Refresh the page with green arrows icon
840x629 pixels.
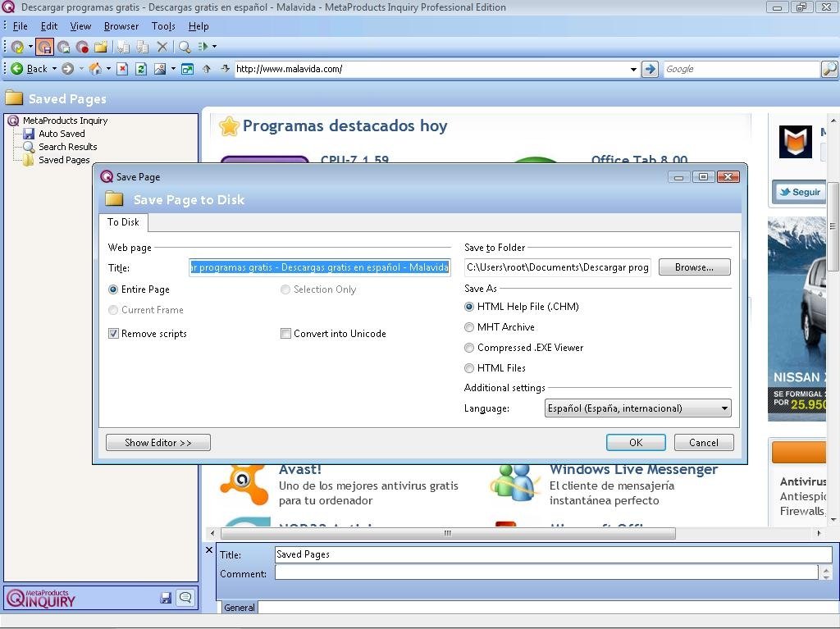pyautogui.click(x=141, y=69)
